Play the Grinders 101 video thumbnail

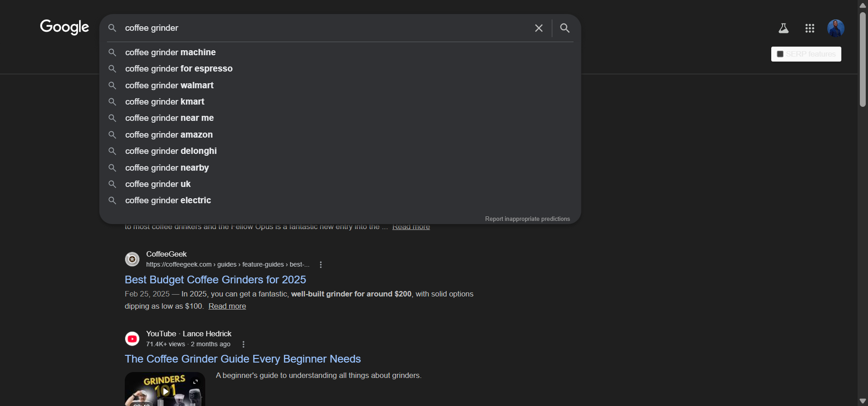tap(165, 391)
